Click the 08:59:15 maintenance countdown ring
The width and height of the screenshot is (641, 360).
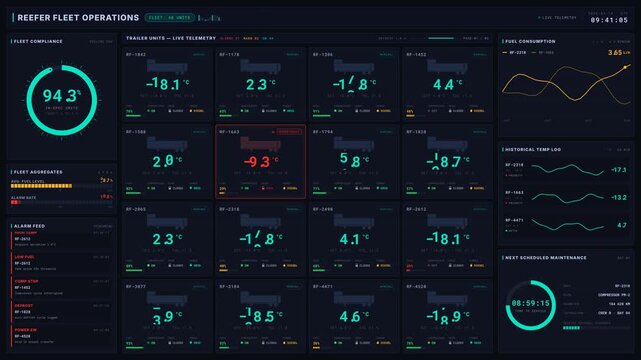[531, 305]
